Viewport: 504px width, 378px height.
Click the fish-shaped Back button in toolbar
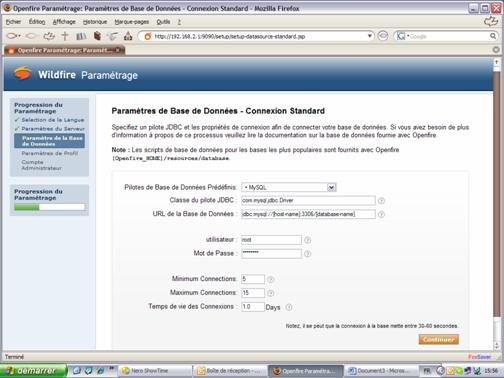[x=13, y=36]
